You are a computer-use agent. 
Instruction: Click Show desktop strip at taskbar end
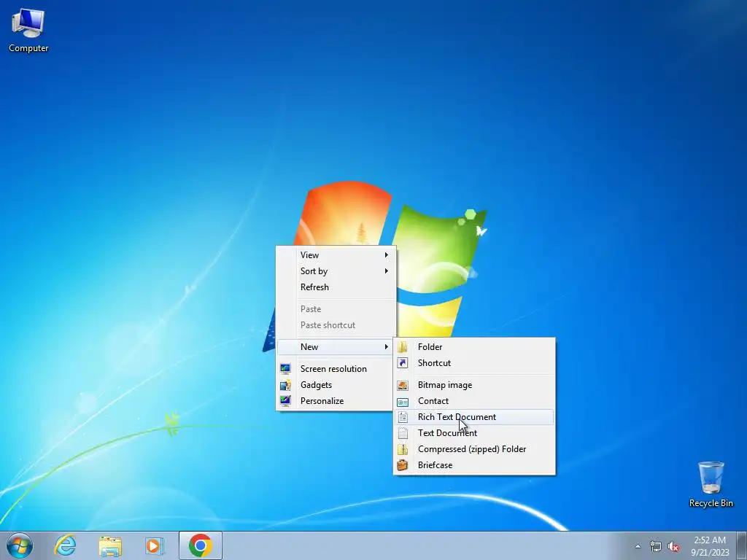(743, 545)
